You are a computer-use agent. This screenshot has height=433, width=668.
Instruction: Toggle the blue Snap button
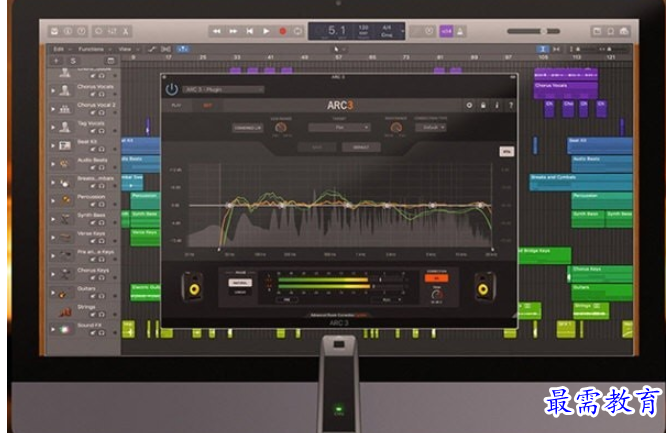point(543,49)
